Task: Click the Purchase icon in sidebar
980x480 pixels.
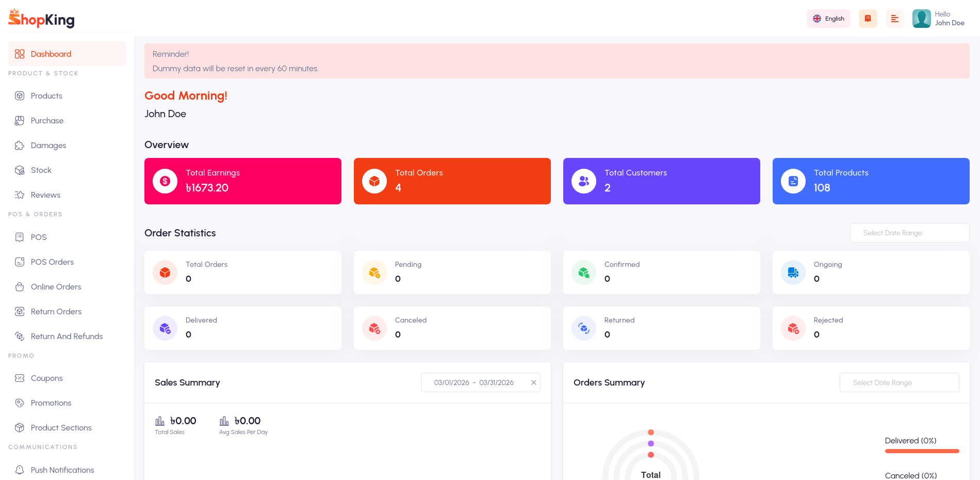Action: point(20,121)
